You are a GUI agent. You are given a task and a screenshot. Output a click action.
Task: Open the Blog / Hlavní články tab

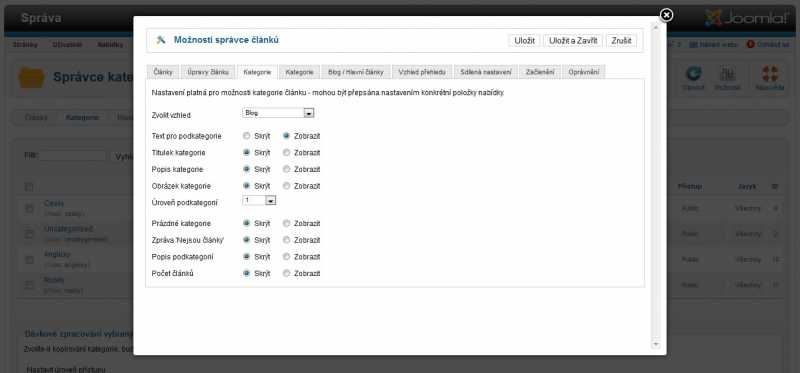tap(356, 72)
